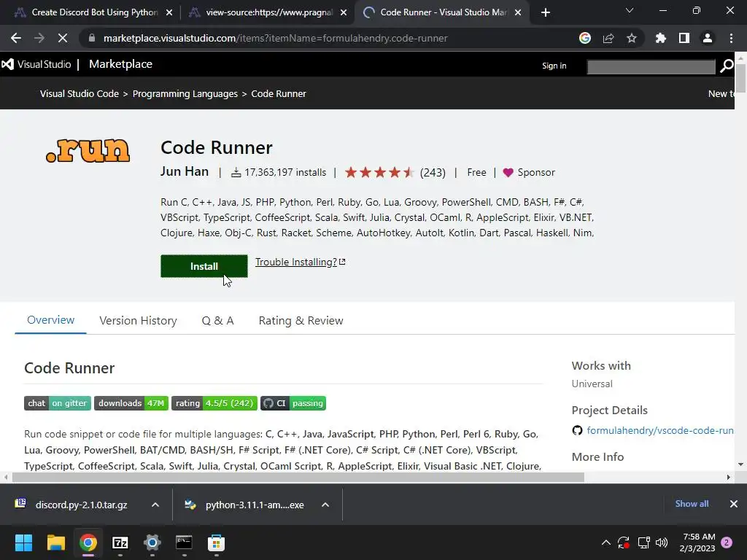Stop page loading with X button
The width and height of the screenshot is (747, 560).
[63, 38]
